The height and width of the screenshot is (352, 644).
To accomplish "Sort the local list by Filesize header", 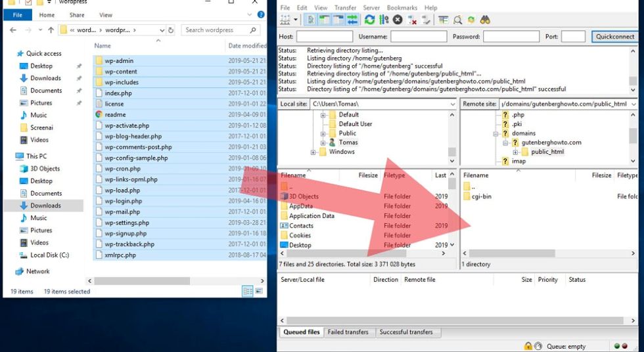I will (x=367, y=175).
